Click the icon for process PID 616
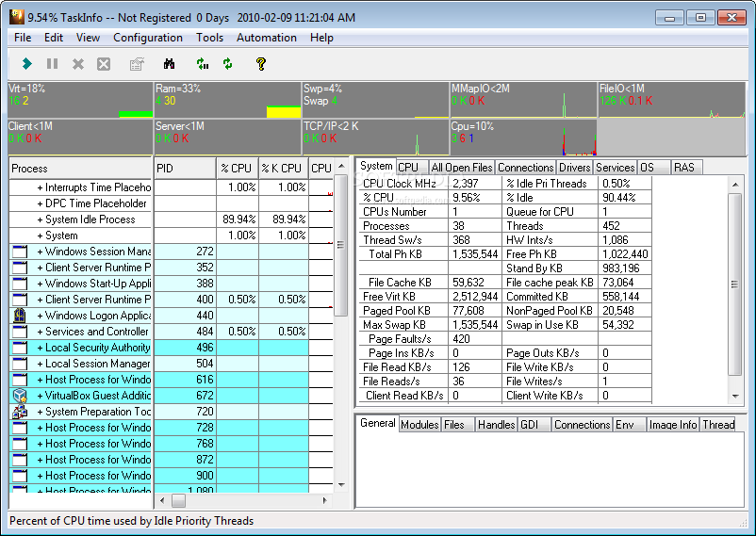This screenshot has height=536, width=756. (20, 380)
